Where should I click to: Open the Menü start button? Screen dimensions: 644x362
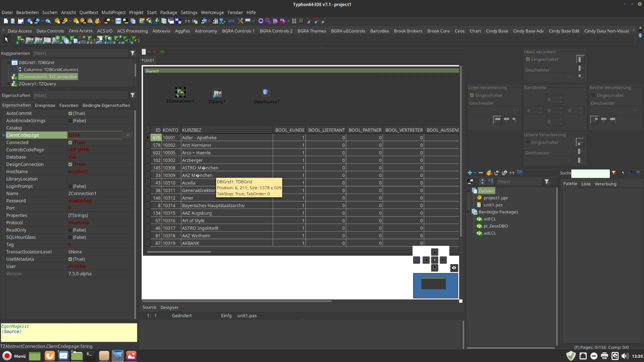pos(14,356)
